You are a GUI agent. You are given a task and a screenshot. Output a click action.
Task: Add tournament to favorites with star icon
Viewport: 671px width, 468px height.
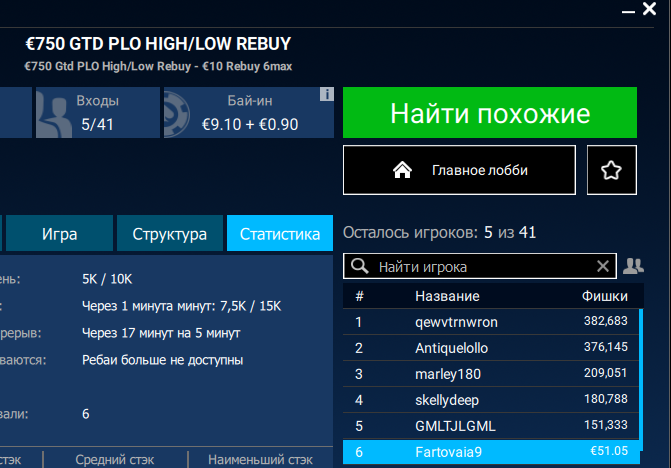tap(612, 170)
